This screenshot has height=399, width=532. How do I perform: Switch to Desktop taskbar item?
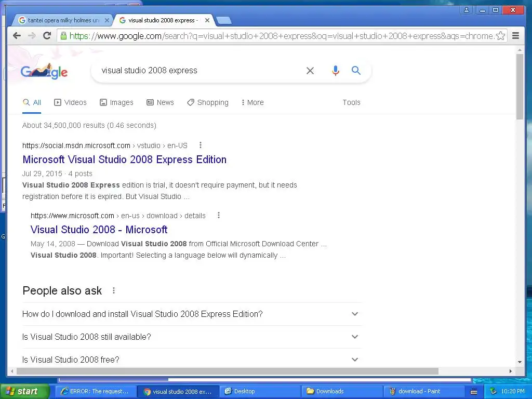[x=260, y=391]
